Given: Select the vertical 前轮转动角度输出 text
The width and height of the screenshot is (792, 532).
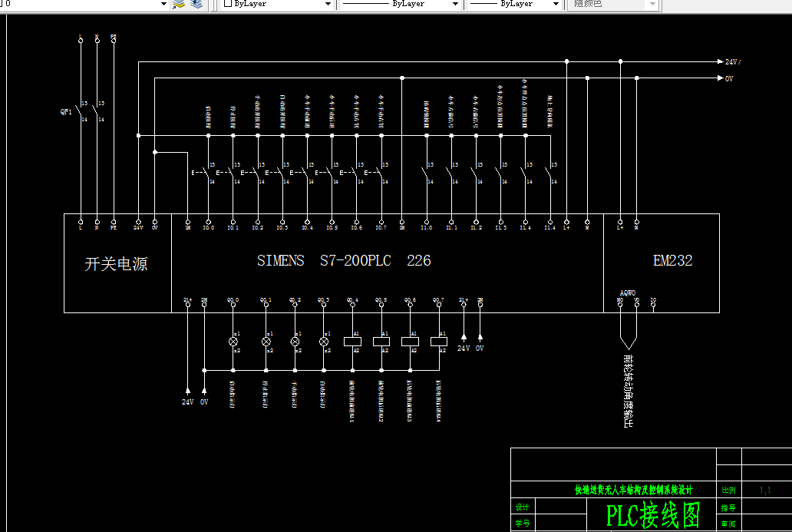Looking at the screenshot, I should [628, 391].
